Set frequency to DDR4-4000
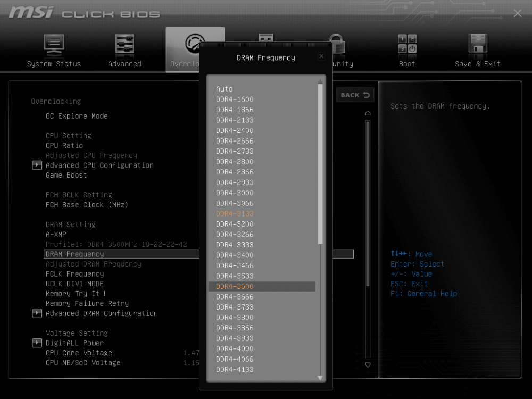Screen dimensions: 532x399 [x=235, y=349]
